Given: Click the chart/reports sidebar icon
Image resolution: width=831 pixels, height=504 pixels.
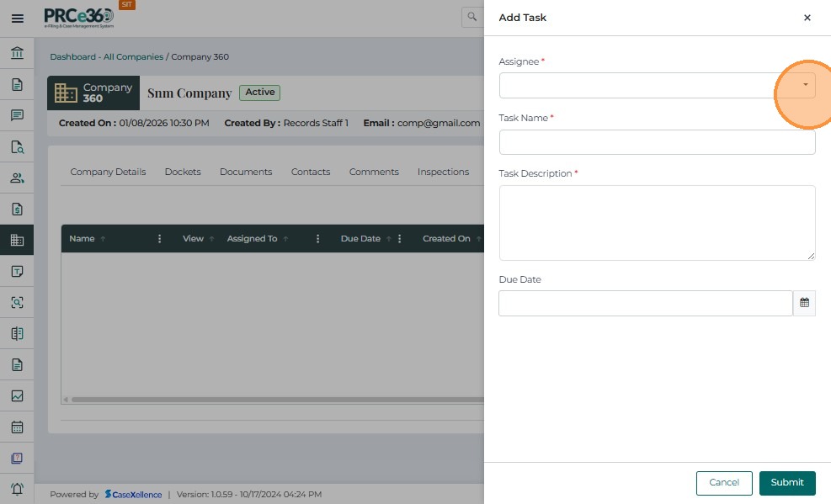Looking at the screenshot, I should 17,395.
